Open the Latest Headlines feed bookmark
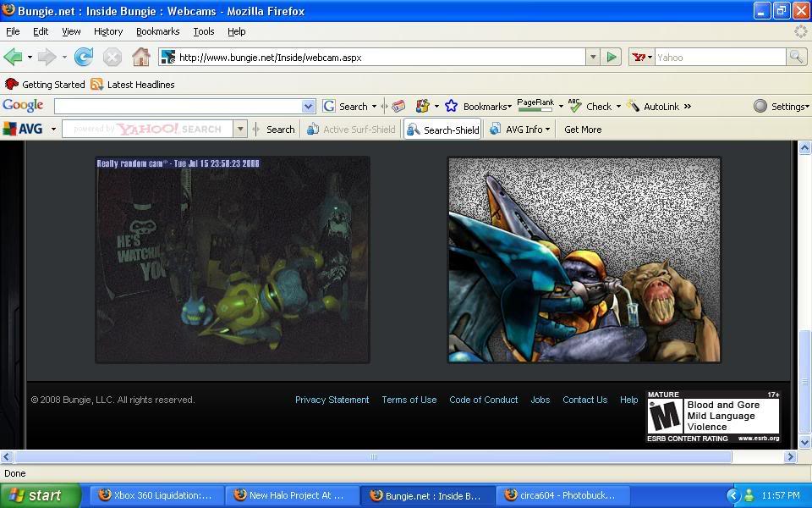 [x=133, y=85]
